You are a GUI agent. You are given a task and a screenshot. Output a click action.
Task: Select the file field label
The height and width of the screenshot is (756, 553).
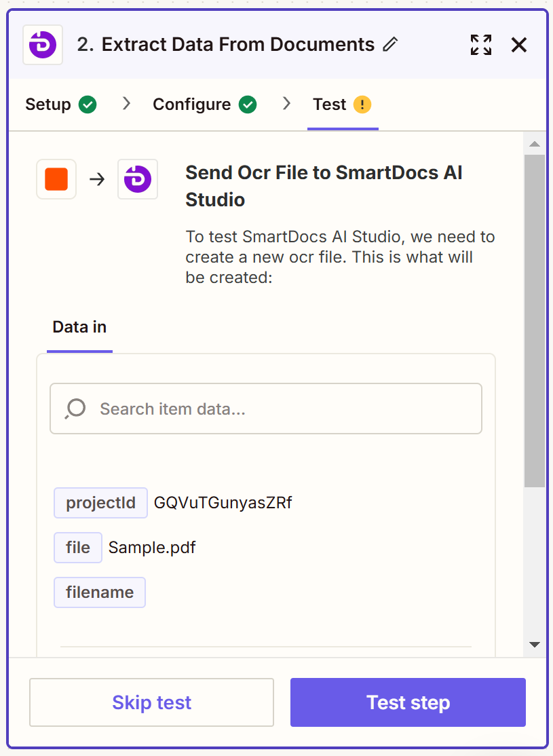click(78, 548)
